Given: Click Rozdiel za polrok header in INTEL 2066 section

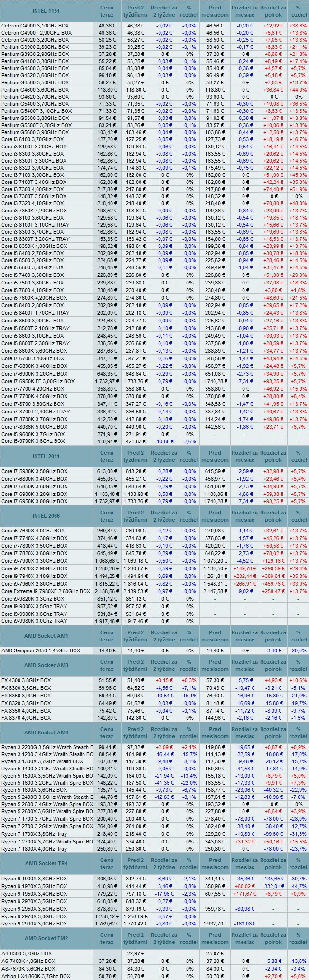Looking at the screenshot, I should point(273,516).
